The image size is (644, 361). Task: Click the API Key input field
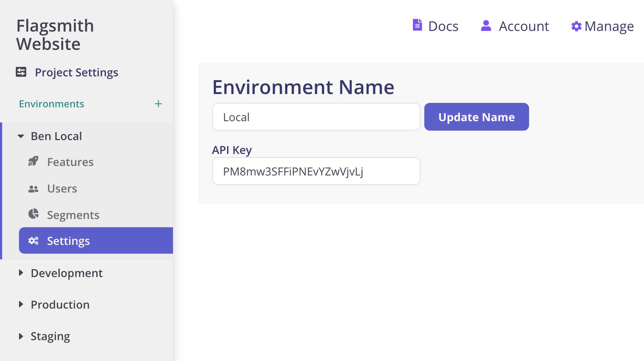[x=316, y=171]
